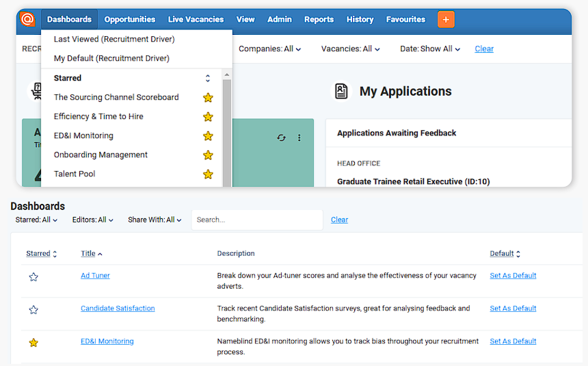Image resolution: width=588 pixels, height=366 pixels.
Task: Click the refresh icon on the teal card
Action: [x=281, y=138]
